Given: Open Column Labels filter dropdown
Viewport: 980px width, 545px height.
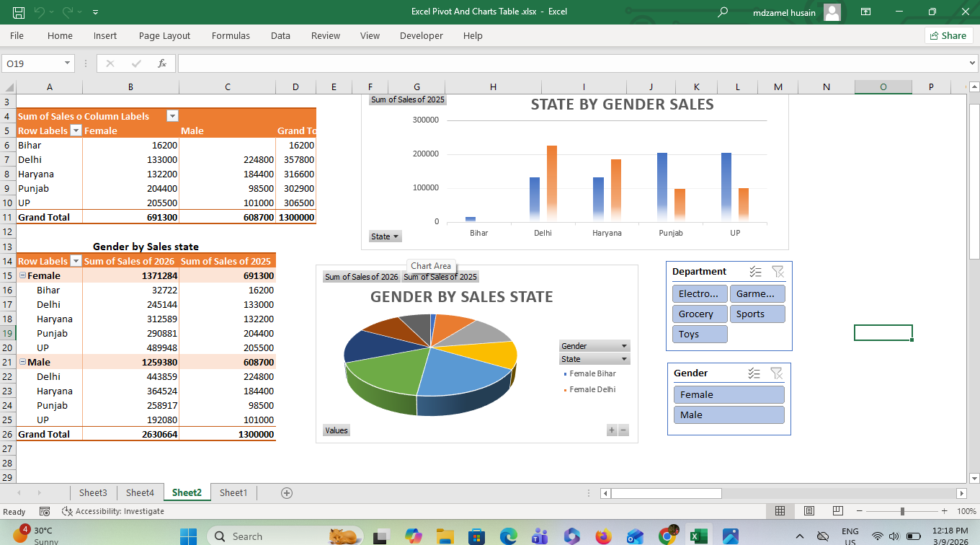Looking at the screenshot, I should pos(172,116).
